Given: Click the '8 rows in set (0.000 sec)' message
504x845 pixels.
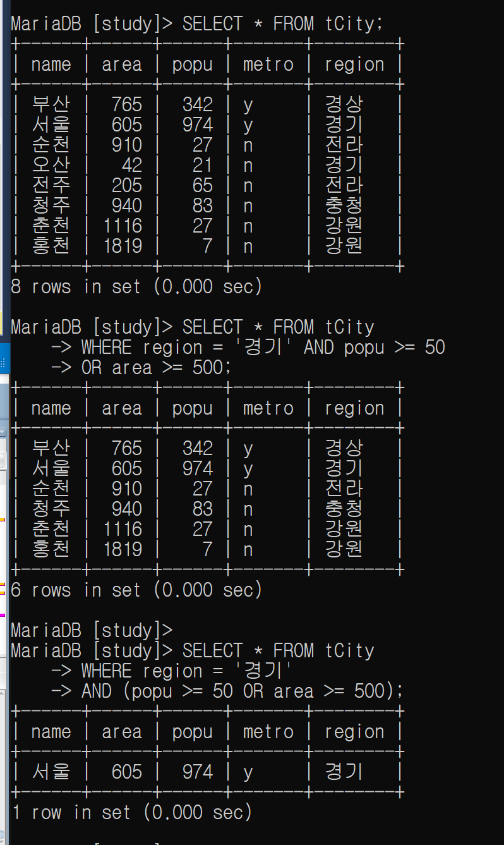Looking at the screenshot, I should click(x=136, y=287).
